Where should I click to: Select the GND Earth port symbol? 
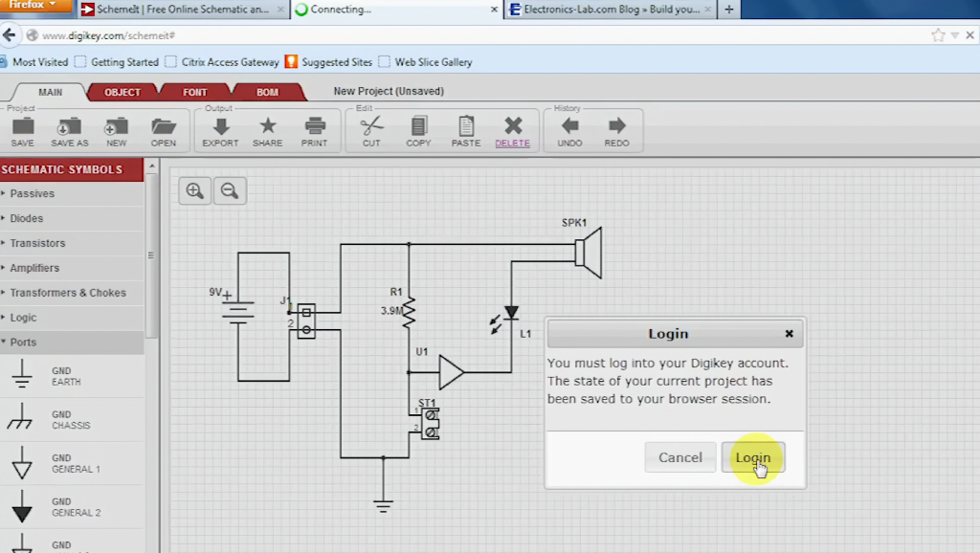[22, 376]
